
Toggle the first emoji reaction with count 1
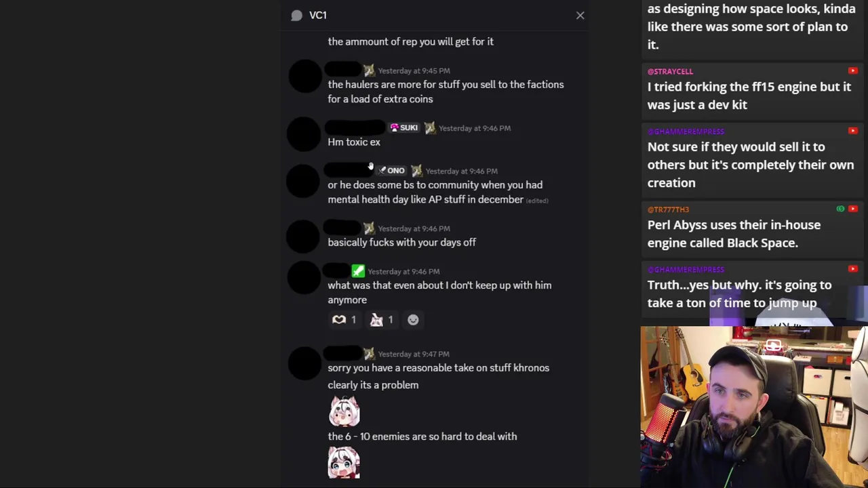(344, 320)
